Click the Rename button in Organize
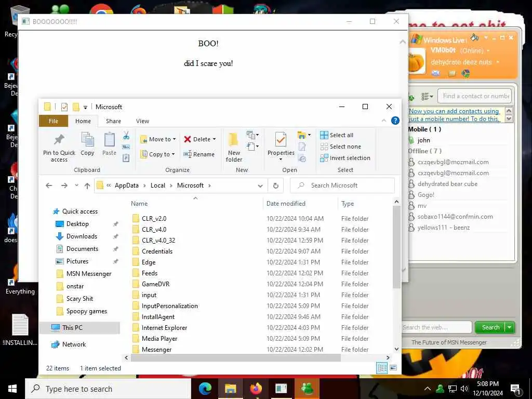Screen dimensions: 532x399 point(199,154)
